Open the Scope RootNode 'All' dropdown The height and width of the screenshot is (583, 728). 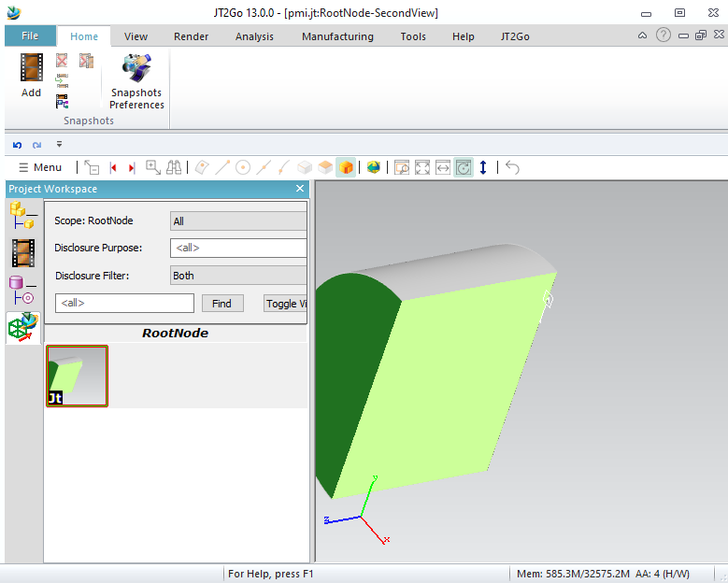238,221
